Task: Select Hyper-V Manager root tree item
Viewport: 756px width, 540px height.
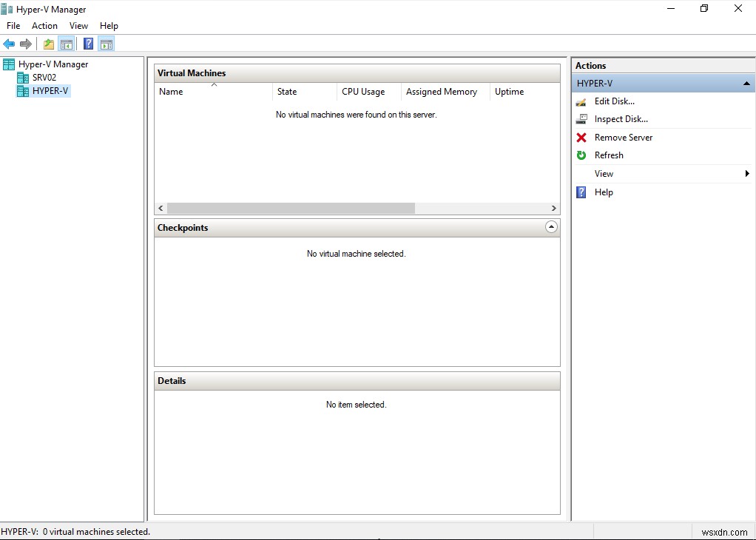Action: click(53, 64)
